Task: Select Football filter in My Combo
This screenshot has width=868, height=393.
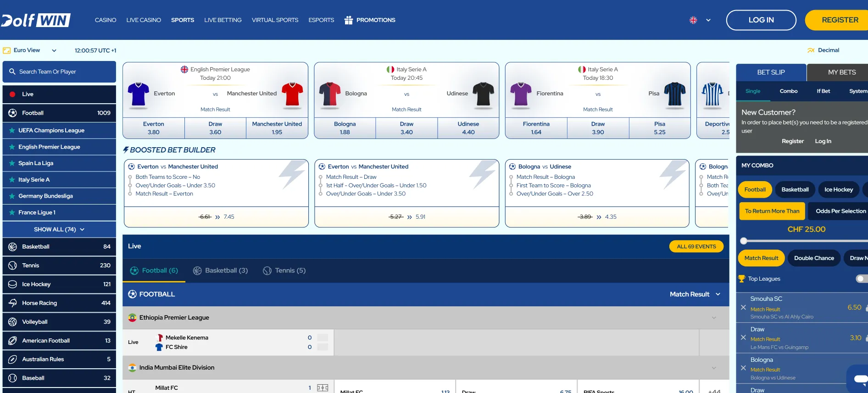Action: pyautogui.click(x=755, y=189)
